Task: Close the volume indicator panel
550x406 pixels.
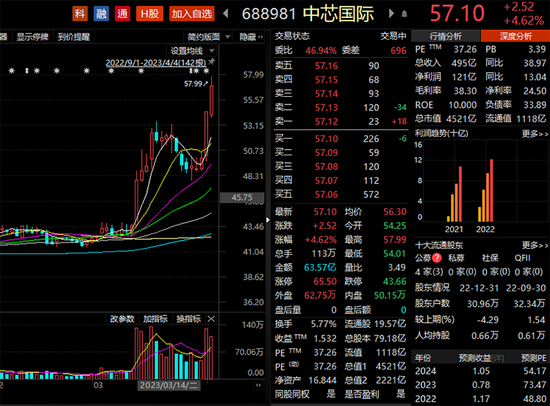Action: (211, 319)
